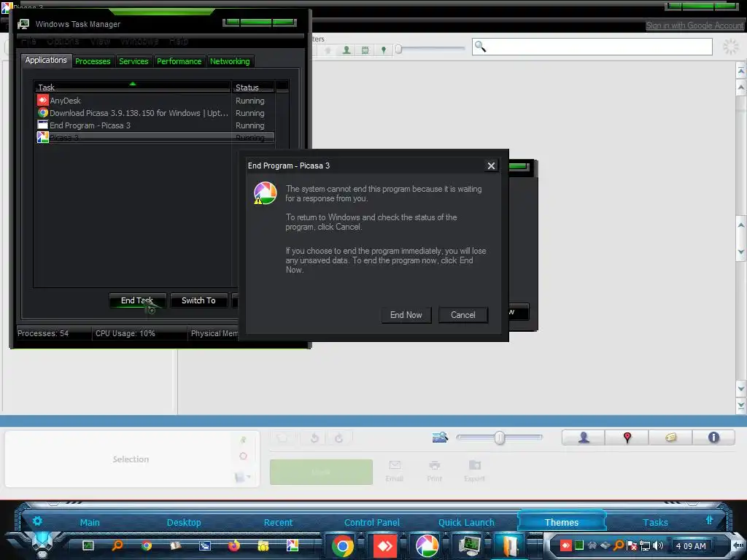Viewport: 747px width, 560px height.
Task: Open the add-to-album dropdown in tray
Action: pyautogui.click(x=242, y=476)
